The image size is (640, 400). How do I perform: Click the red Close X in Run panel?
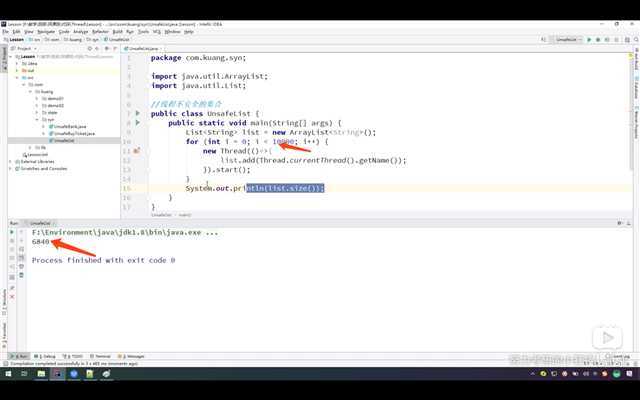coord(12,296)
